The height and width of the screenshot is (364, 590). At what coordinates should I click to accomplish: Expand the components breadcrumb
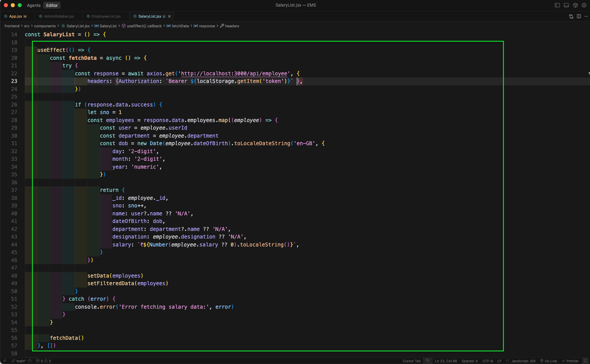pos(45,26)
